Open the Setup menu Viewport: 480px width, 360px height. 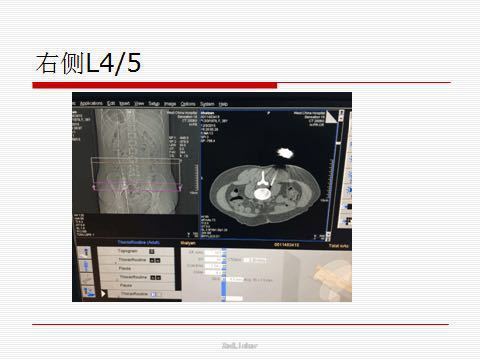[x=154, y=104]
